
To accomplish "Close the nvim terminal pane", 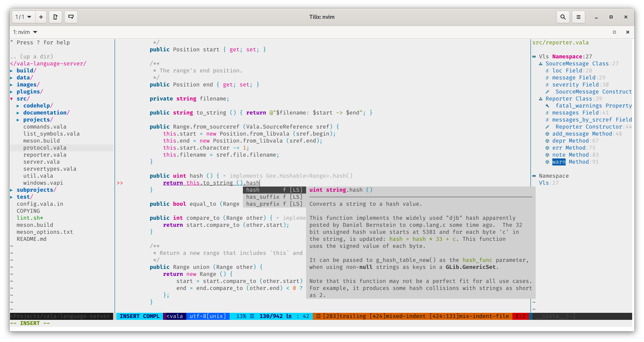I will (628, 32).
